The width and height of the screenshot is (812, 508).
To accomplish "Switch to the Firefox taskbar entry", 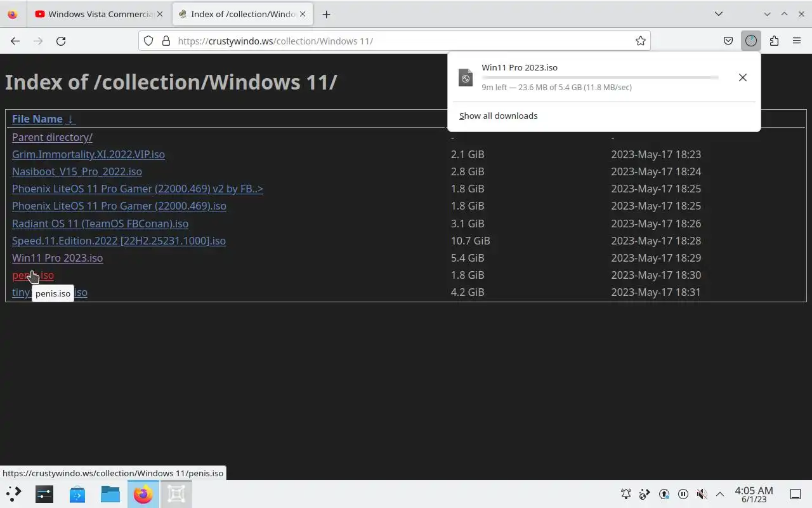I will (x=143, y=493).
